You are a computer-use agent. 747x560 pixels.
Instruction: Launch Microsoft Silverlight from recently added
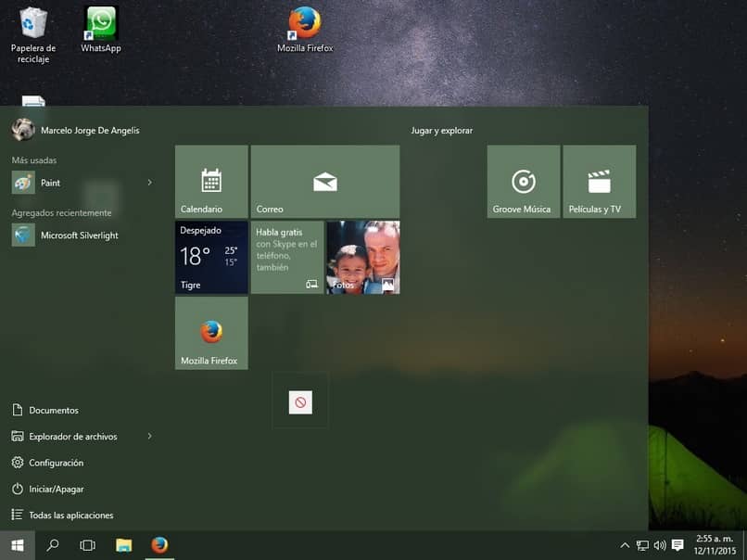point(79,235)
